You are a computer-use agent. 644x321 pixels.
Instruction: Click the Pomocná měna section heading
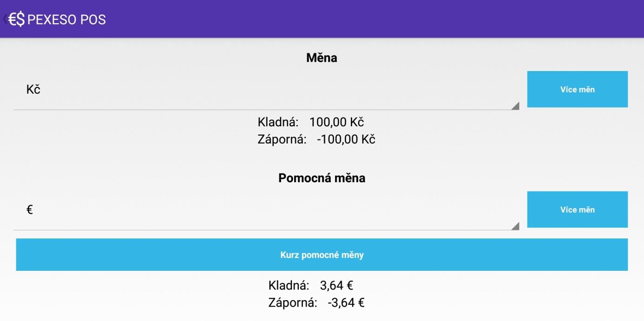[x=322, y=178]
